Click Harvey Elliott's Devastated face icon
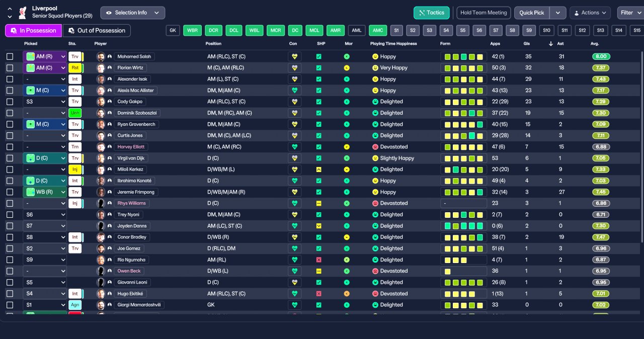The height and width of the screenshot is (339, 644). (375, 147)
